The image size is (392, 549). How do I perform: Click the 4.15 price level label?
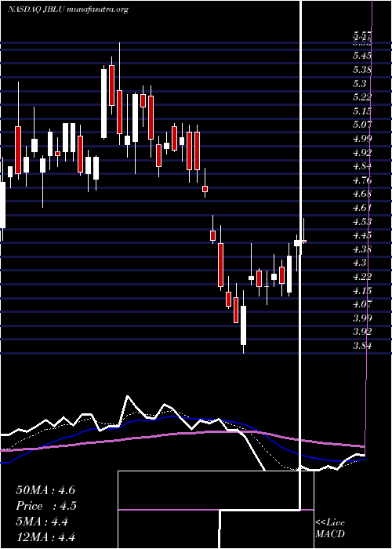click(x=362, y=290)
